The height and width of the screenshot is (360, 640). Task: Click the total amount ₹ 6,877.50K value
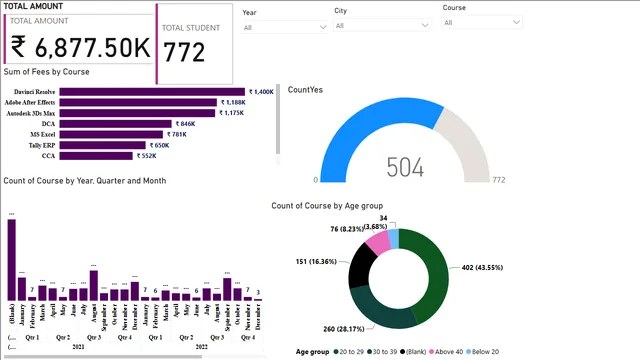pyautogui.click(x=80, y=47)
